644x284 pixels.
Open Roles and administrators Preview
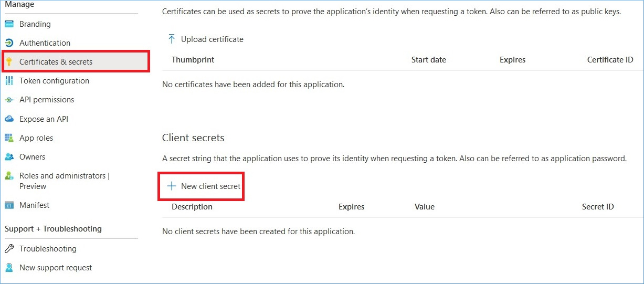click(x=65, y=181)
